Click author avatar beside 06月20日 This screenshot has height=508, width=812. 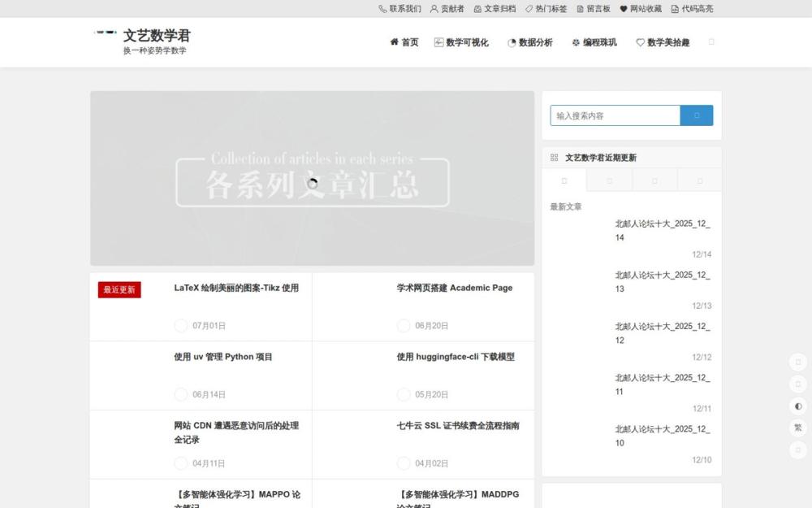(x=404, y=326)
